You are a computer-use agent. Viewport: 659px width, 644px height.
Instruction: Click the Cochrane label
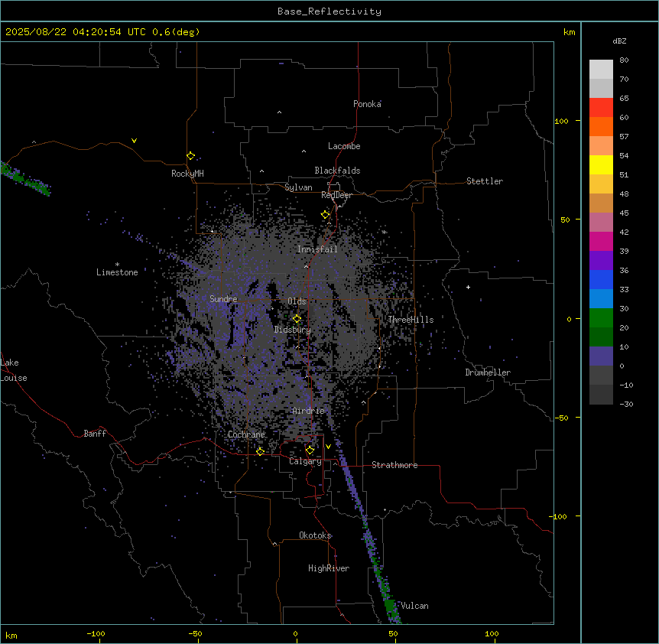246,434
